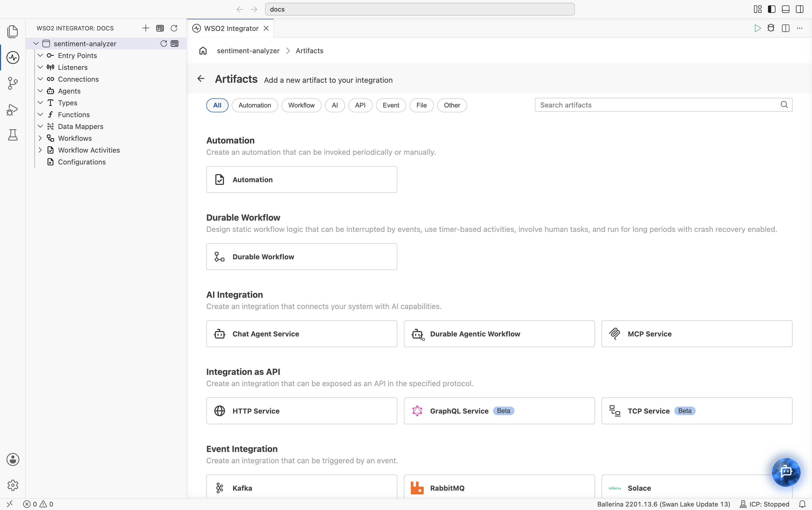The width and height of the screenshot is (812, 510).
Task: Select the Automation filter chip
Action: click(255, 105)
